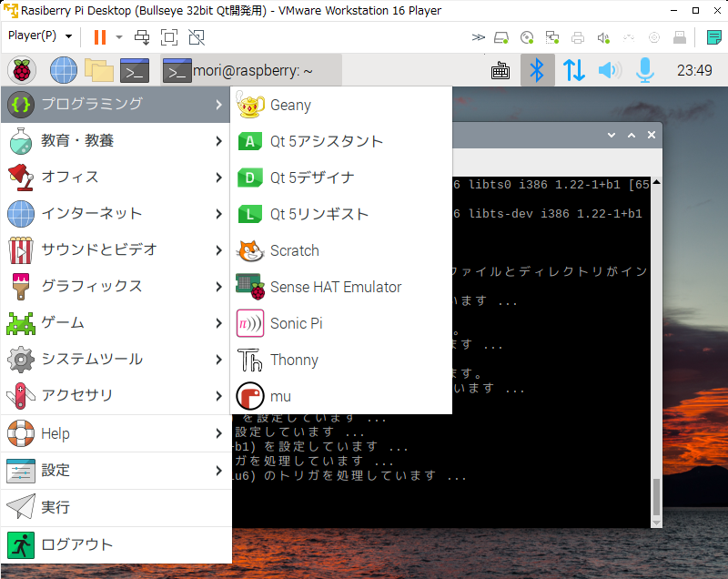Toggle VMware unity mode button
Viewport: 728px width, 579px height.
coord(197,37)
